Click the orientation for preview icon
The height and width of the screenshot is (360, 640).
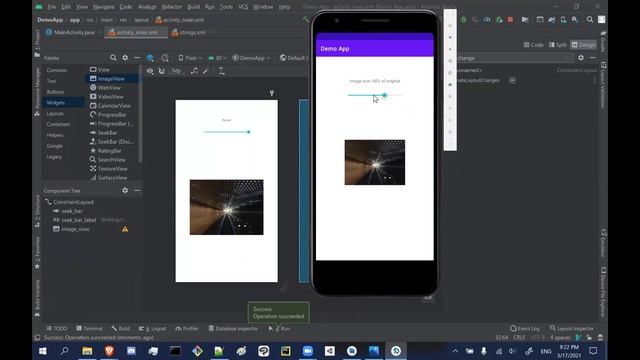165,58
